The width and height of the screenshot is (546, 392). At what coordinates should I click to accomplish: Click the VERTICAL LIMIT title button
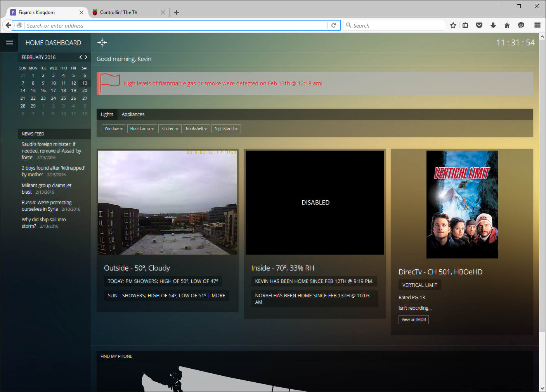coord(420,285)
